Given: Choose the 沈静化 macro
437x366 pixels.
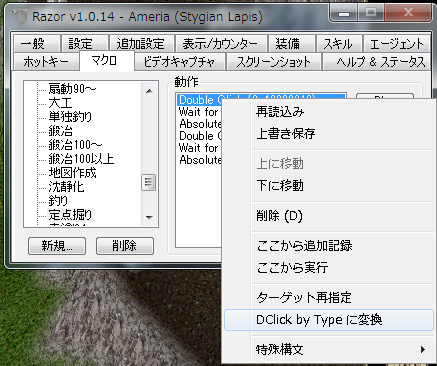Looking at the screenshot, I should coord(66,187).
